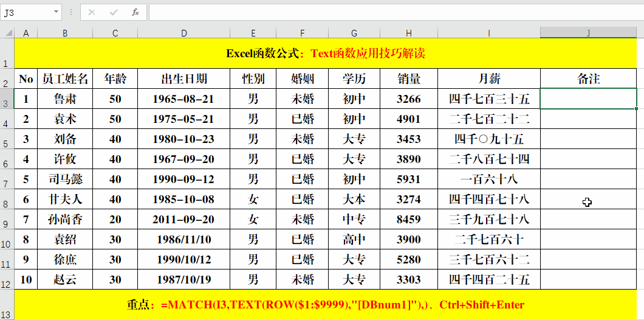Click the education cell '高中'
This screenshot has height=320, width=644.
pos(354,239)
